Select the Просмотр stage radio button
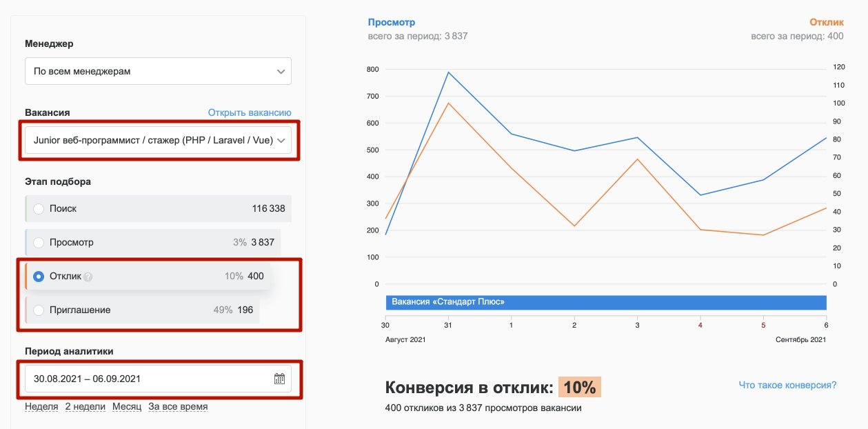Image resolution: width=868 pixels, height=429 pixels. (x=39, y=243)
